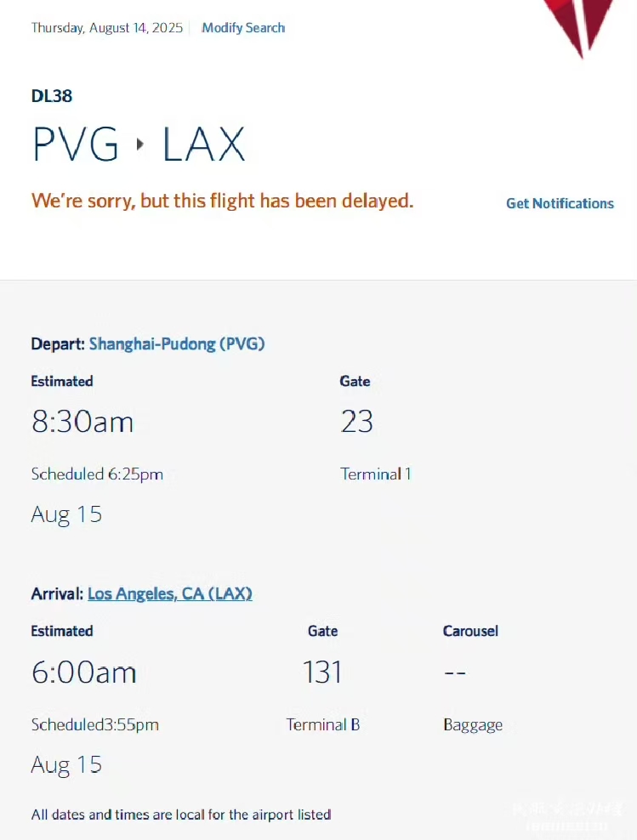Click the route arrow between PVG and LAX

click(140, 144)
